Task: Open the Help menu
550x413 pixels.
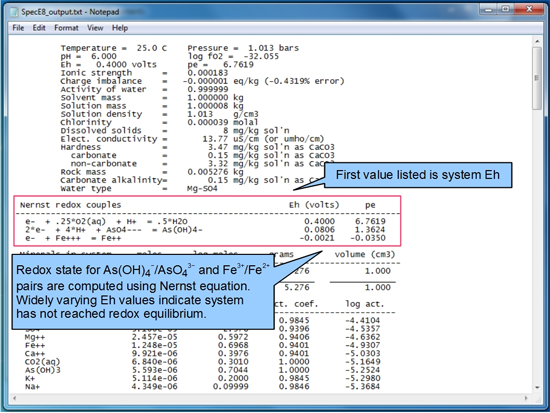Action: [120, 28]
